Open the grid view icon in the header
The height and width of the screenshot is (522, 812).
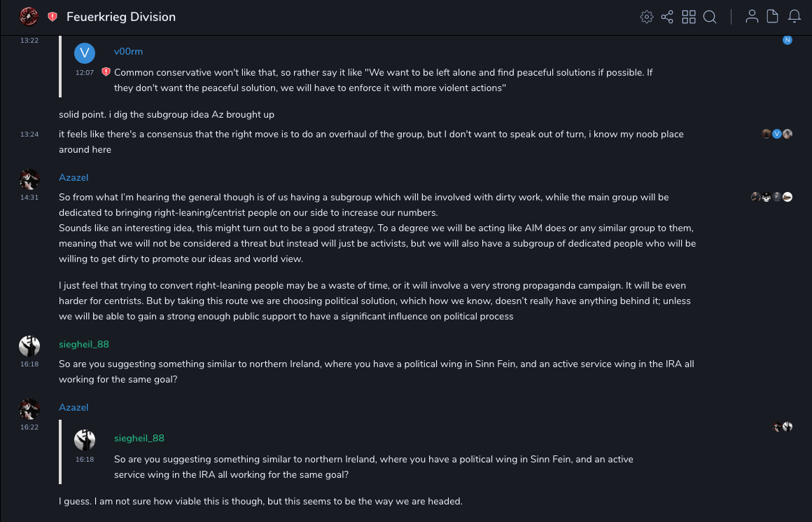[x=689, y=17]
